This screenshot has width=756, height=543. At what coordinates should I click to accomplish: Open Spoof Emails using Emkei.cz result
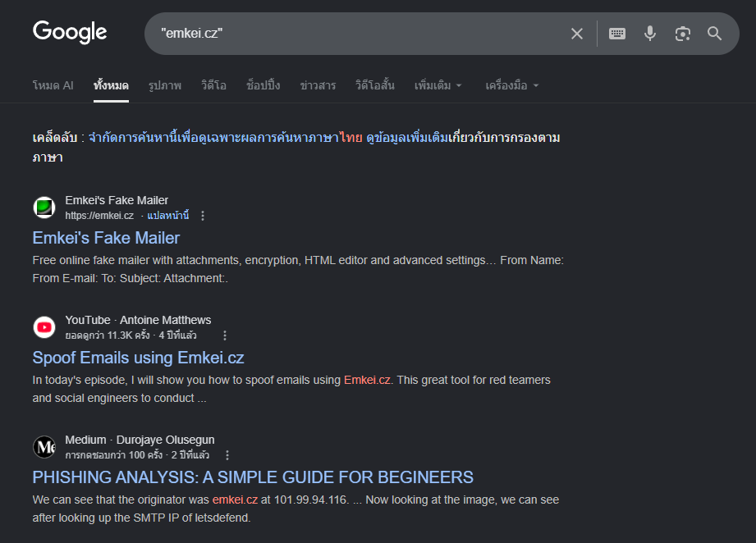pos(139,358)
